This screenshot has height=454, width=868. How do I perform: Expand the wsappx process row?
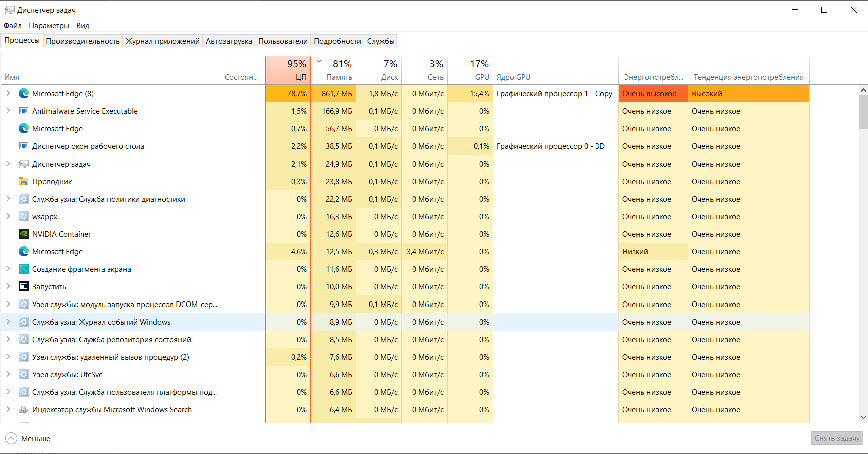(x=8, y=216)
